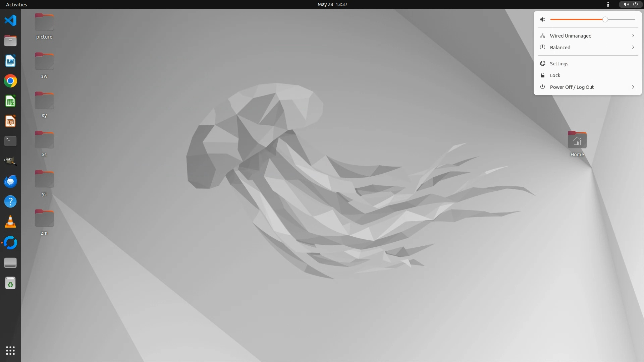Launch Google Chrome from the dock
644x362 pixels.
pos(10,81)
